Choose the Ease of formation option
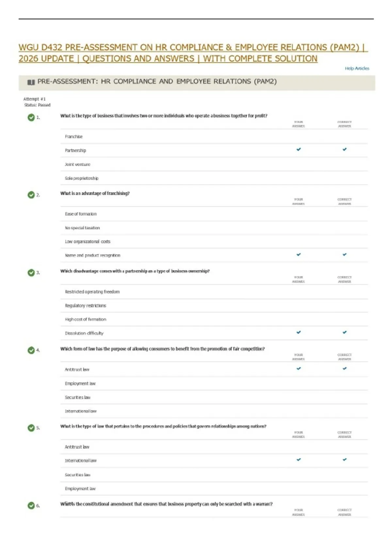392x556 pixels. [x=214, y=214]
